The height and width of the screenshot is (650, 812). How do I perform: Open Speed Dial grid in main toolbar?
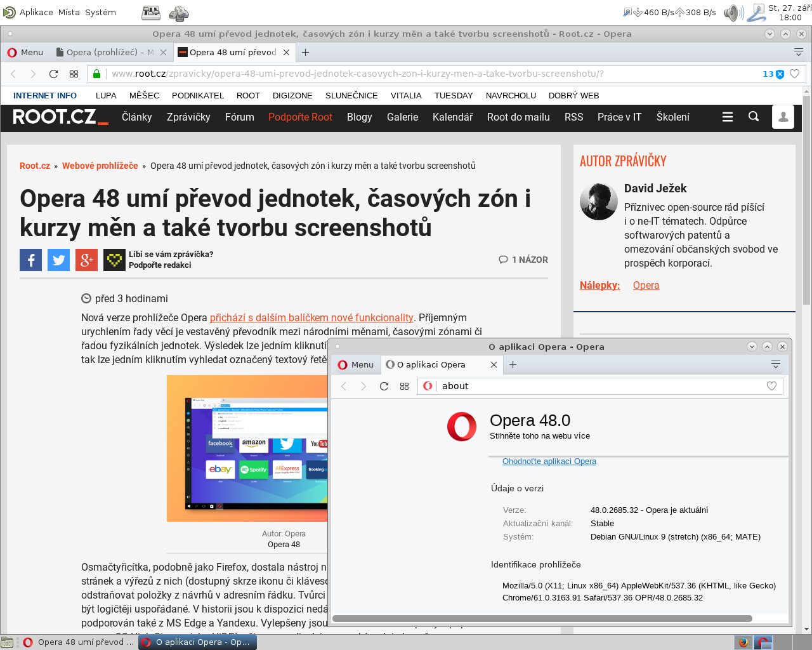tap(74, 74)
